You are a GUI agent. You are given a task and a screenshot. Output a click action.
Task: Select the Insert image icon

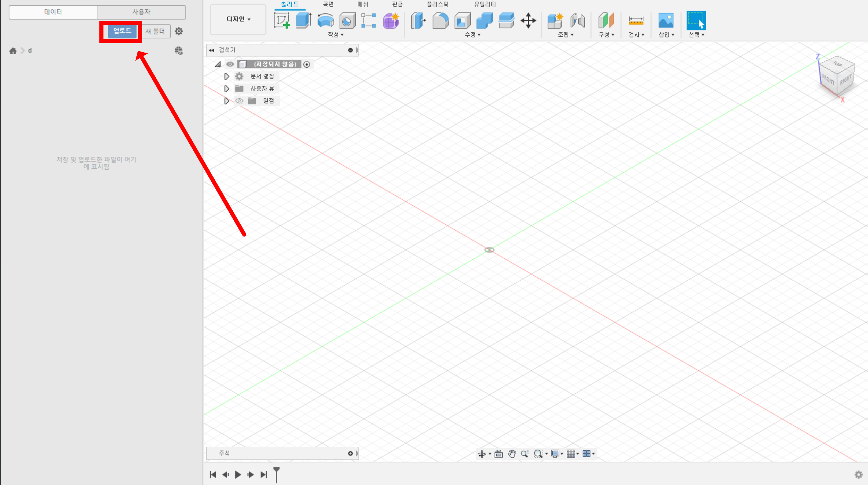coord(666,20)
